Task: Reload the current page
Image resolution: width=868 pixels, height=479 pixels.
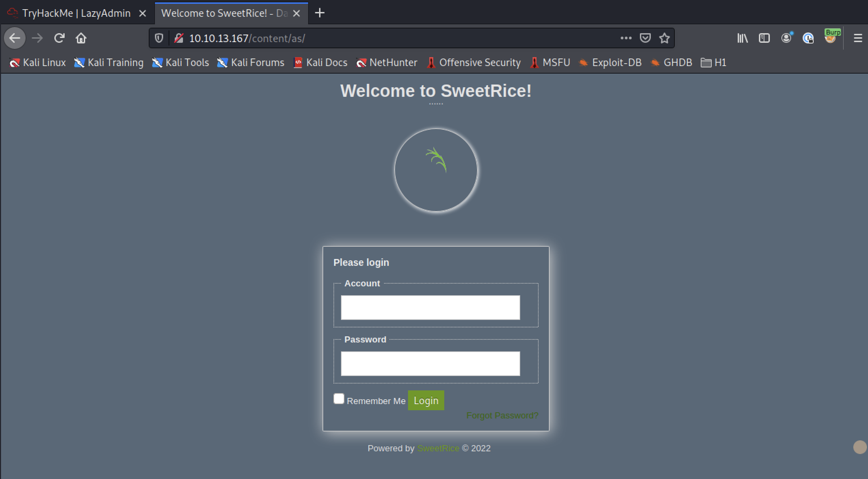Action: click(x=59, y=38)
